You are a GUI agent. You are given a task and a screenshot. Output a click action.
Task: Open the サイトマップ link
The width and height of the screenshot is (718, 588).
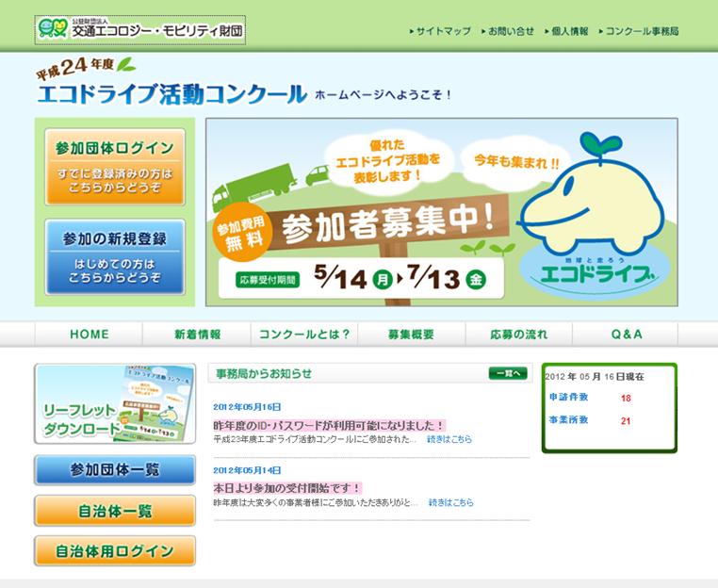point(441,31)
